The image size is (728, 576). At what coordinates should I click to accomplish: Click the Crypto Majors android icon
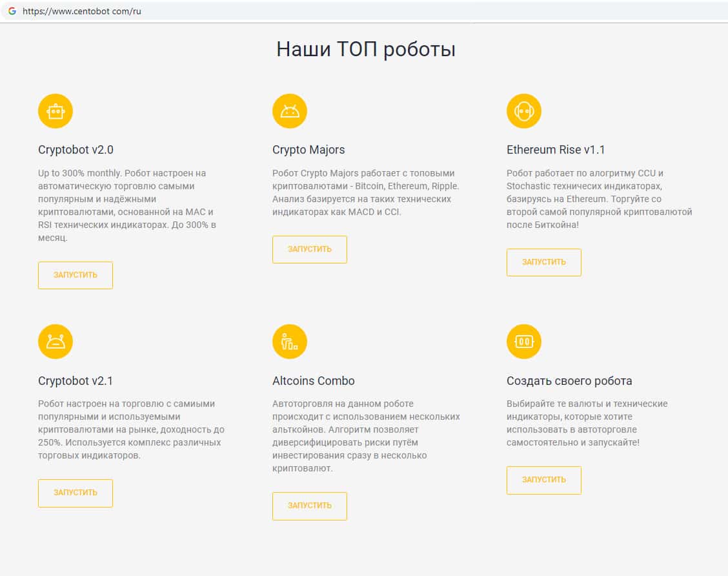[x=290, y=111]
